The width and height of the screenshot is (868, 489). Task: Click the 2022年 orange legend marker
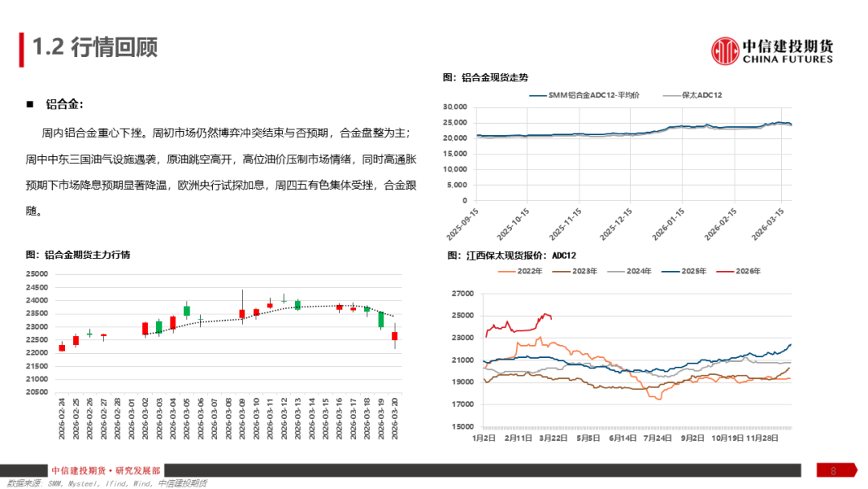click(506, 271)
